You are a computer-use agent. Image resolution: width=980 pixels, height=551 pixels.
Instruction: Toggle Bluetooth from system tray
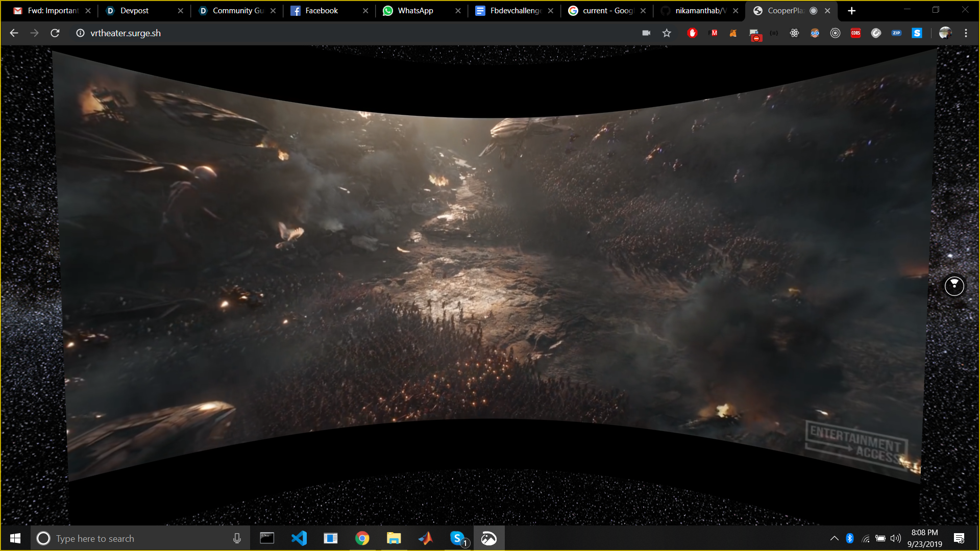849,538
